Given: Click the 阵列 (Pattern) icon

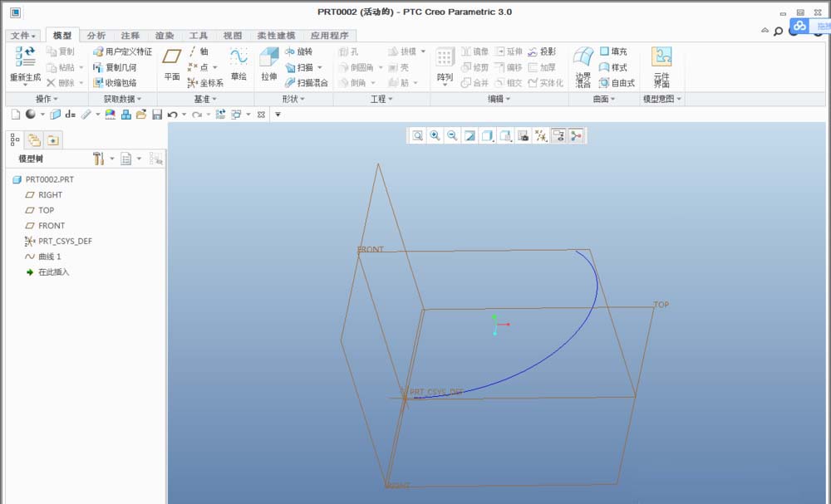Looking at the screenshot, I should pyautogui.click(x=445, y=57).
